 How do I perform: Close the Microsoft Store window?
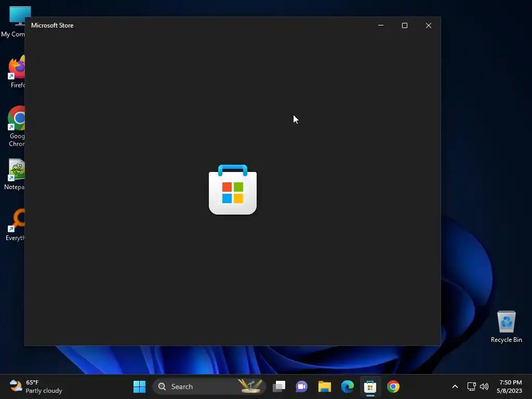(429, 25)
